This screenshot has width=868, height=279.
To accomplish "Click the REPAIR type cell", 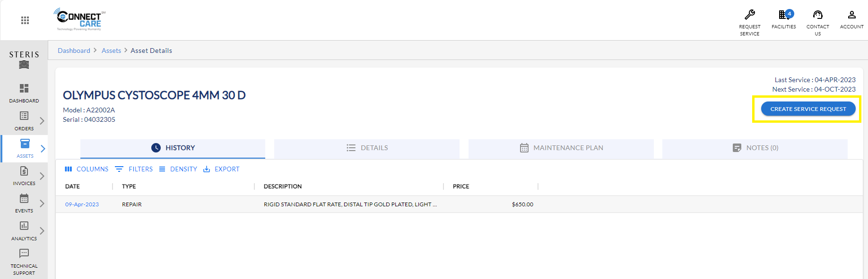I will point(132,204).
